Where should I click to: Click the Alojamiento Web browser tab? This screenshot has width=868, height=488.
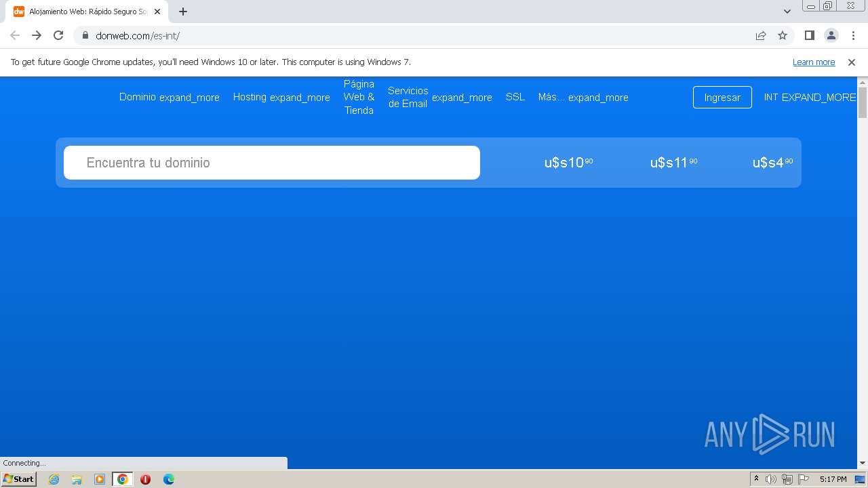click(87, 12)
